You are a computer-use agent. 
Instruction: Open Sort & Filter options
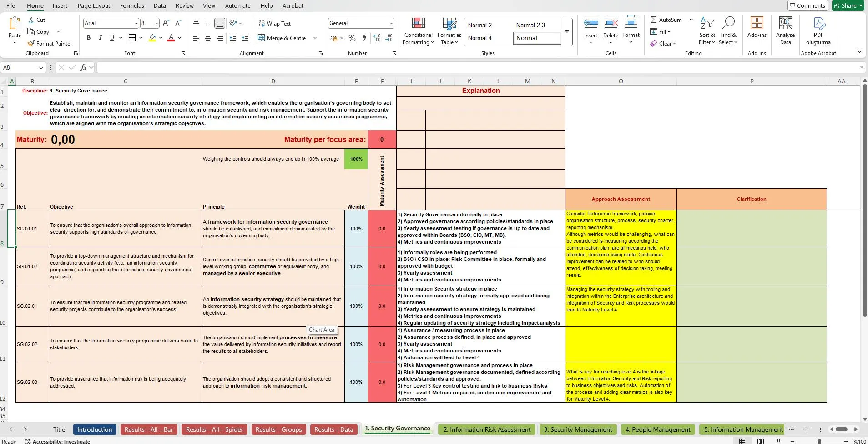(707, 31)
